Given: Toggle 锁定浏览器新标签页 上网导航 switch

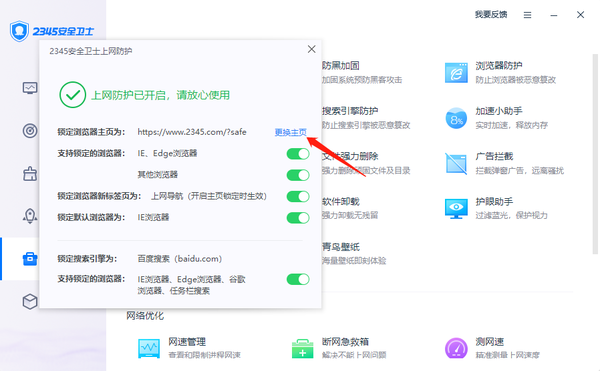Looking at the screenshot, I should (298, 197).
